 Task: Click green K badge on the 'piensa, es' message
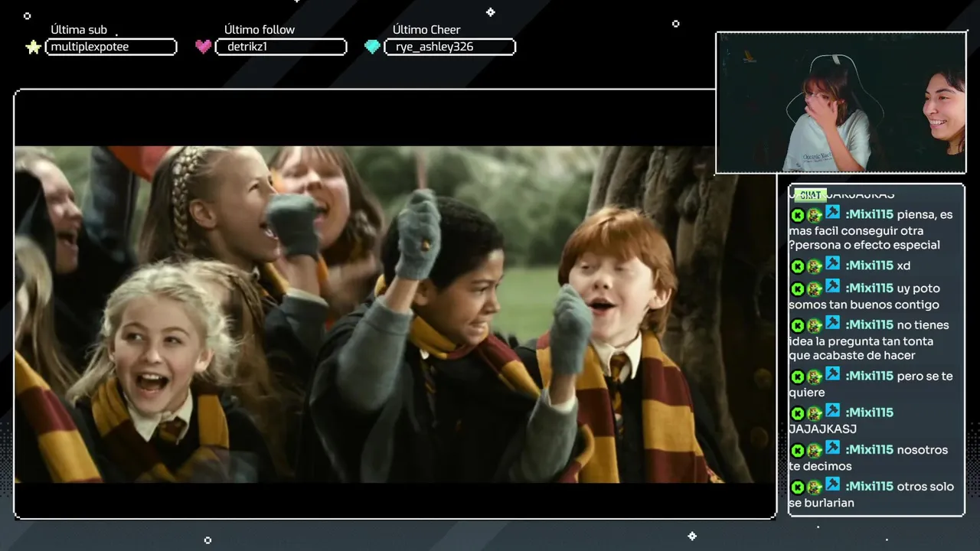click(797, 216)
